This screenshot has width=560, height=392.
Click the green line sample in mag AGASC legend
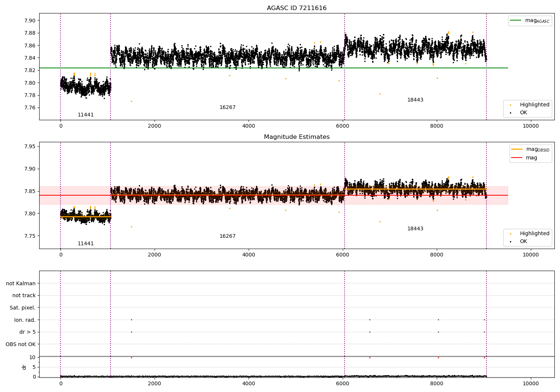coord(516,21)
